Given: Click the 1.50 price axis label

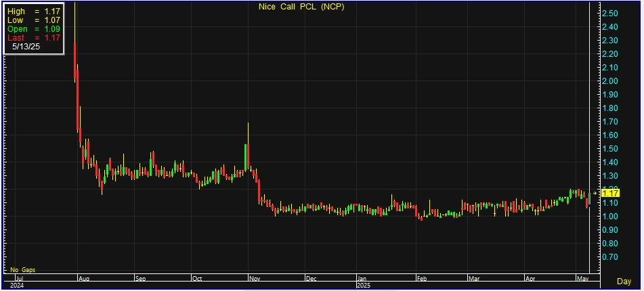Looking at the screenshot, I should point(610,149).
